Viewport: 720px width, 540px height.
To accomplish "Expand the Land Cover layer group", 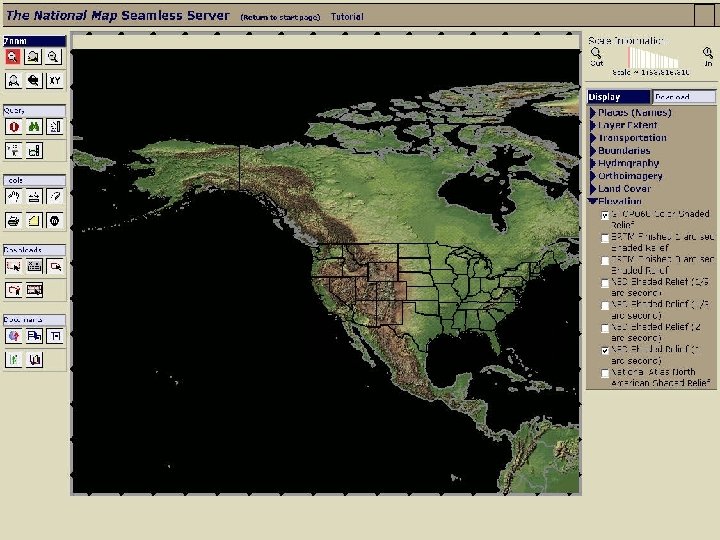I will click(x=593, y=188).
